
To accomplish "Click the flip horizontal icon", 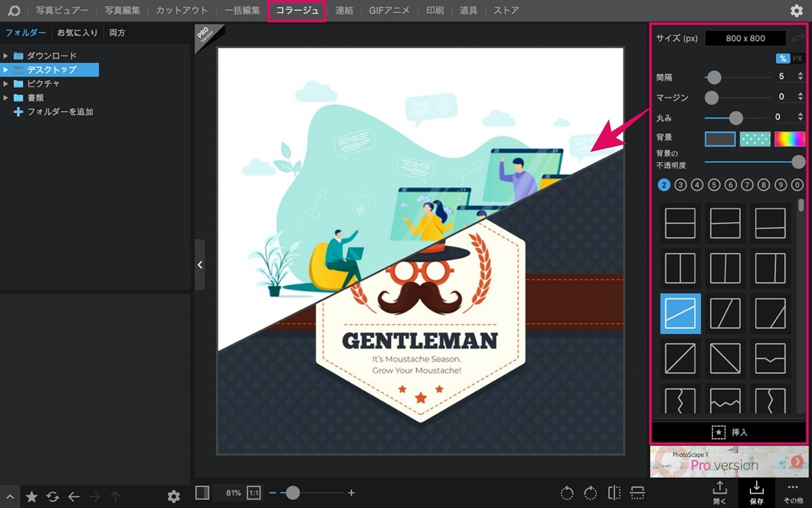I will pos(614,493).
